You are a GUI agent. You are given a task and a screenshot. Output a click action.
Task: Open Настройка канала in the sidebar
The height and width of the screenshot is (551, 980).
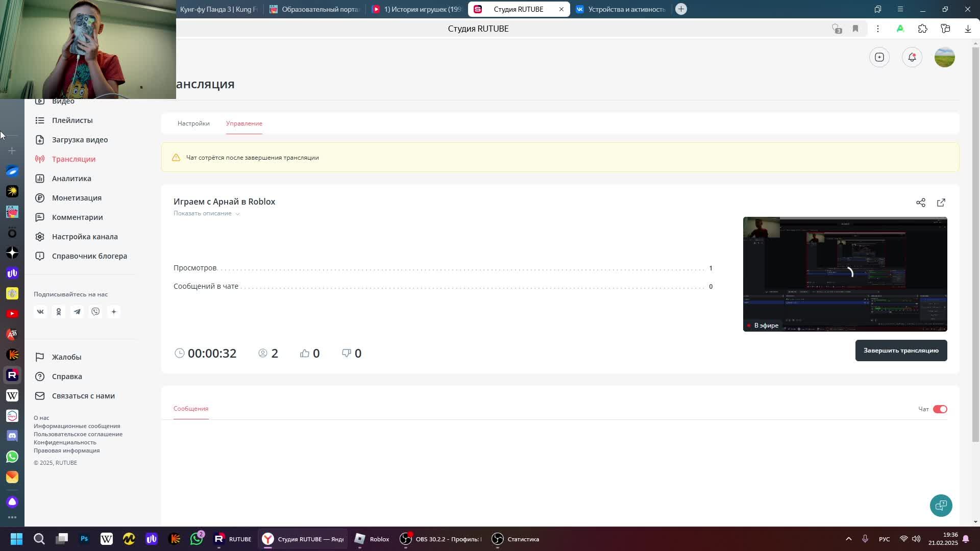coord(85,237)
